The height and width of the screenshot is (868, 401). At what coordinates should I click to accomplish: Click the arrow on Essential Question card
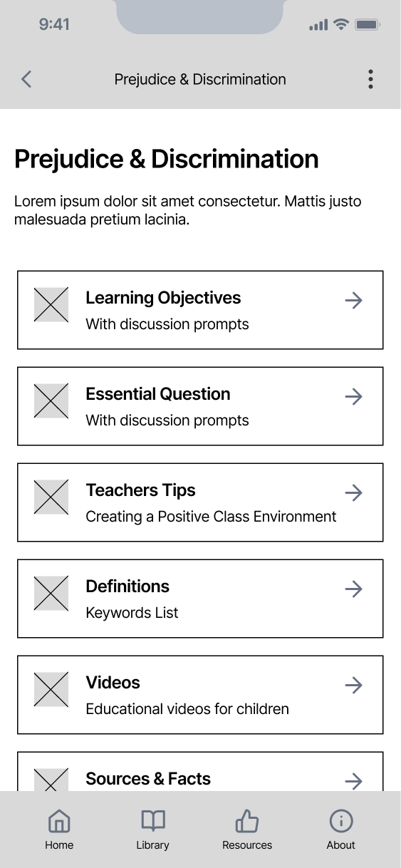(353, 397)
